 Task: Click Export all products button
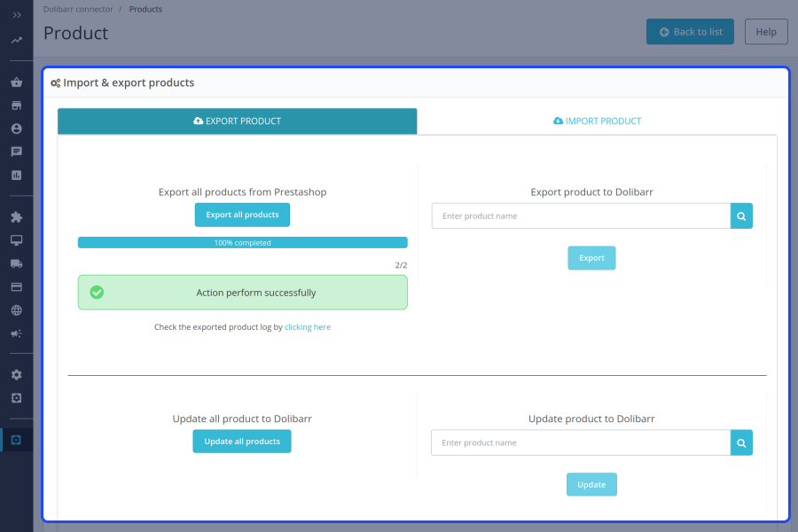[242, 215]
